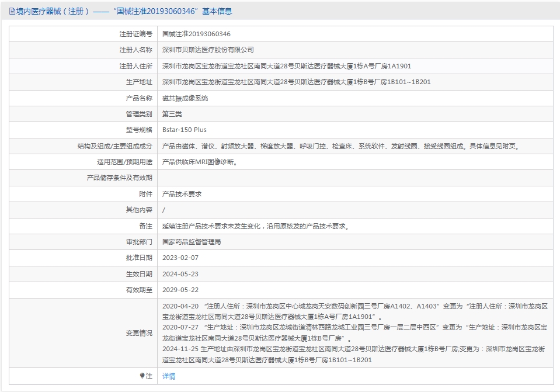Click the structure composition text starting 产品由磁体

click(342, 146)
